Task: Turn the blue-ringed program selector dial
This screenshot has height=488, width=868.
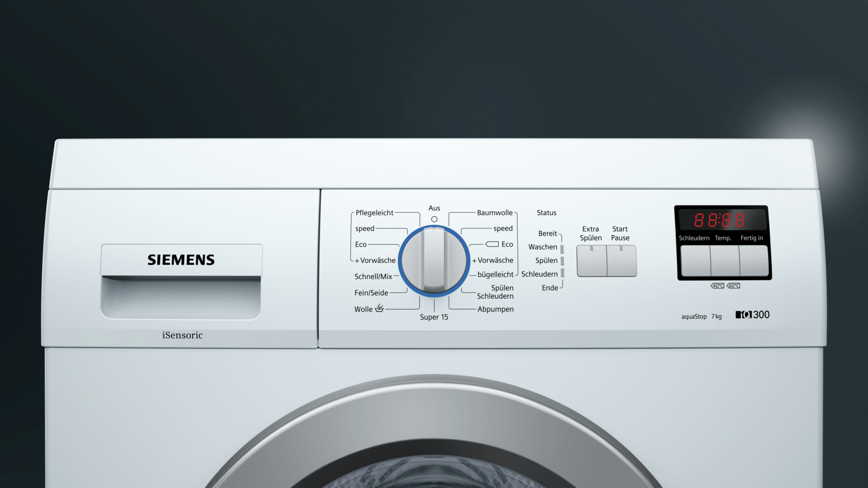Action: pos(434,261)
